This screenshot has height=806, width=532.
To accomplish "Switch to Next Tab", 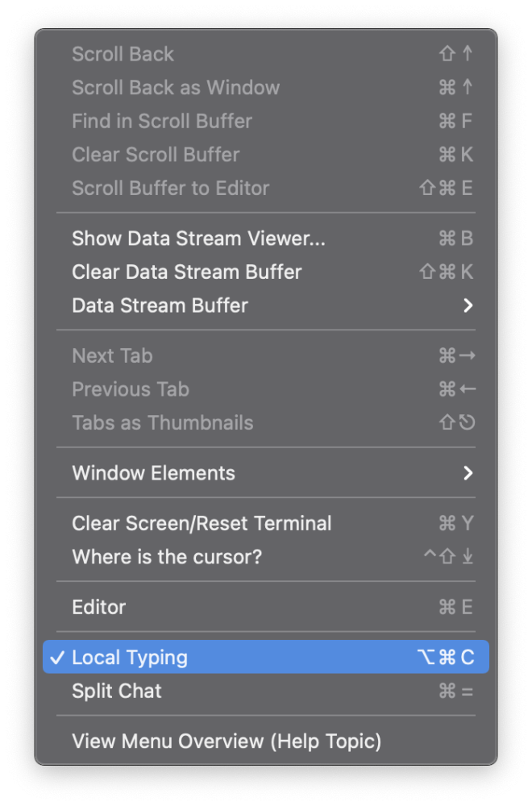I will tap(112, 356).
